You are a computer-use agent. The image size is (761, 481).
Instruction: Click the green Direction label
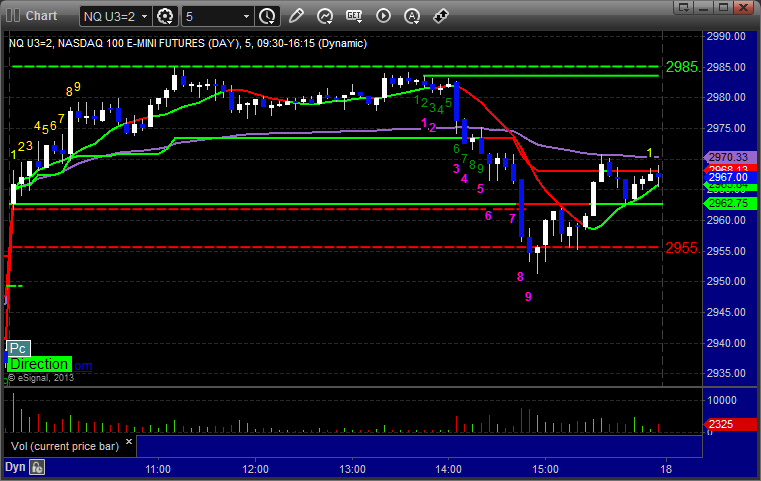(x=39, y=364)
